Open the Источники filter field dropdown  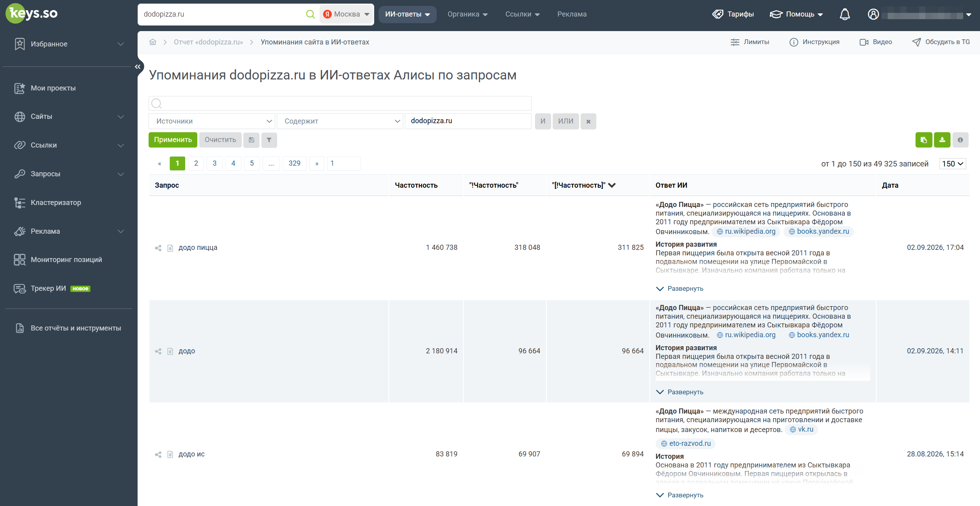pos(212,121)
